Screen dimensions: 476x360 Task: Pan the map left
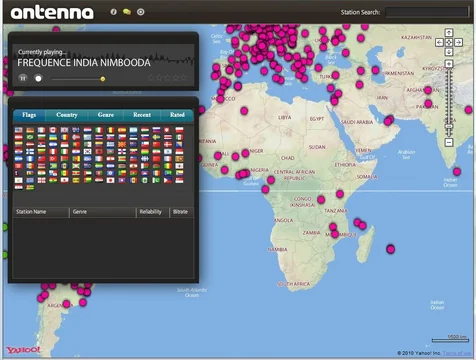point(439,42)
